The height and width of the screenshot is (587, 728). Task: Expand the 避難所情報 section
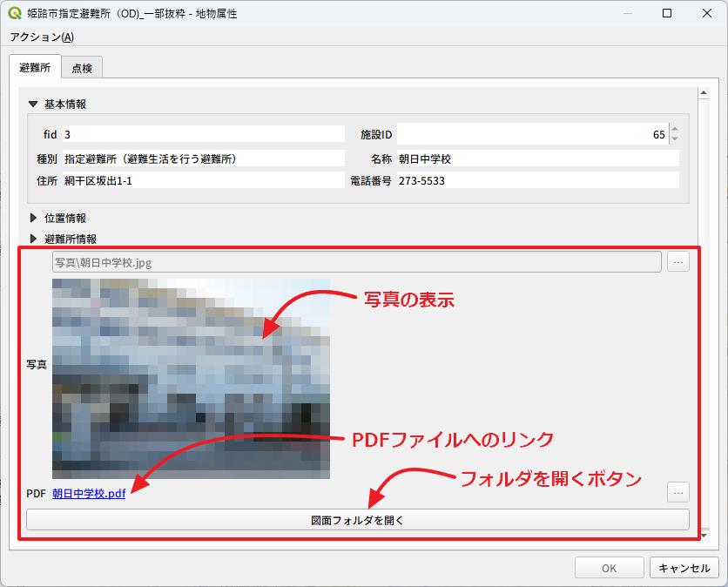[x=33, y=238]
